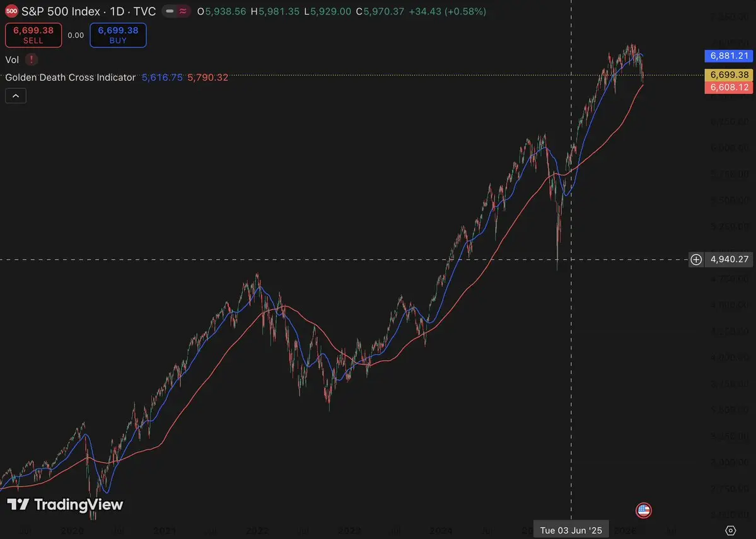
Task: Click the H5,981.35 high value
Action: click(275, 11)
